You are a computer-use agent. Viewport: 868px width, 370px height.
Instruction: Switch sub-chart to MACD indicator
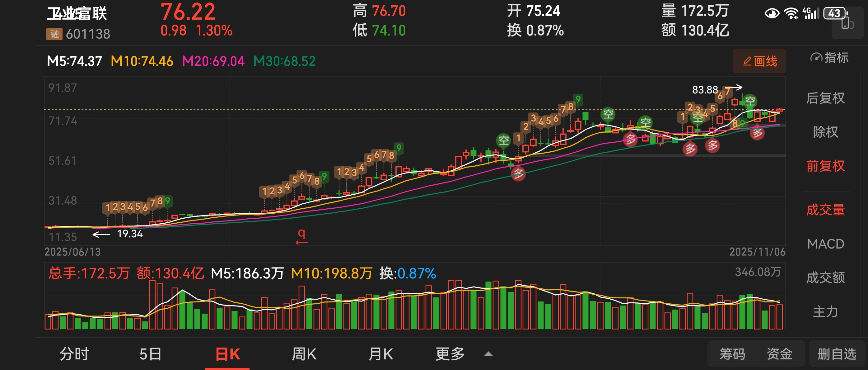tap(825, 244)
